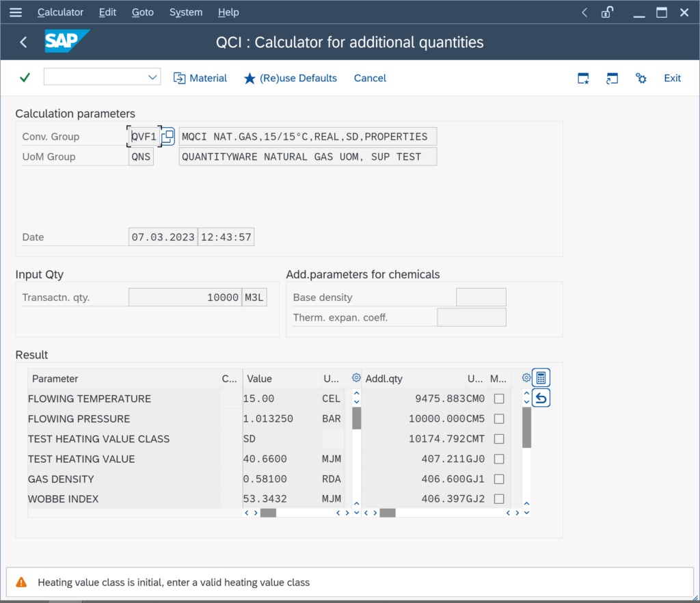This screenshot has height=603, width=700.
Task: Click the title bar left chevron icon
Action: (584, 12)
